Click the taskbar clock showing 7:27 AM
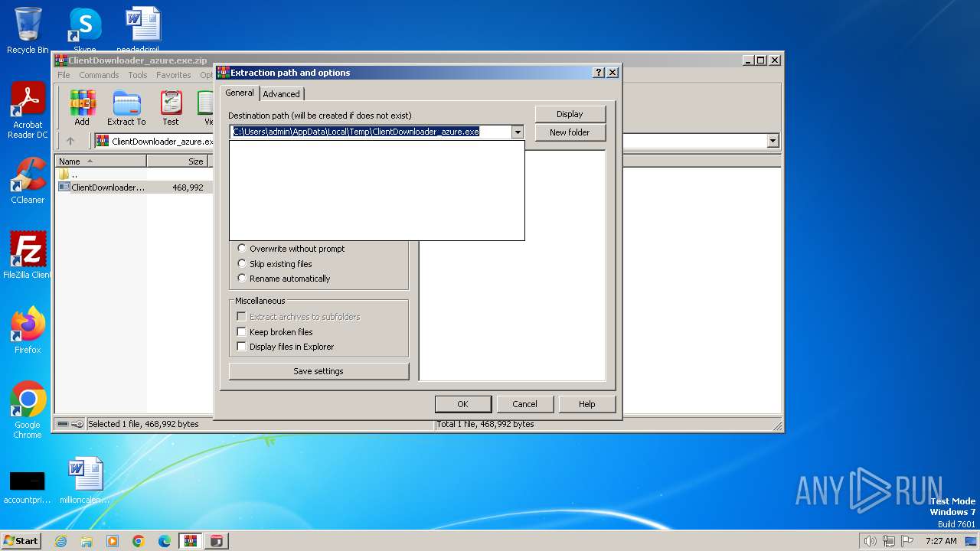 (940, 541)
